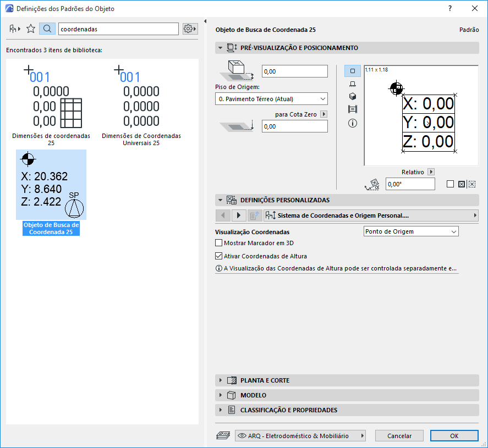
Task: Select the 3D shaded preview cube icon
Action: [352, 96]
